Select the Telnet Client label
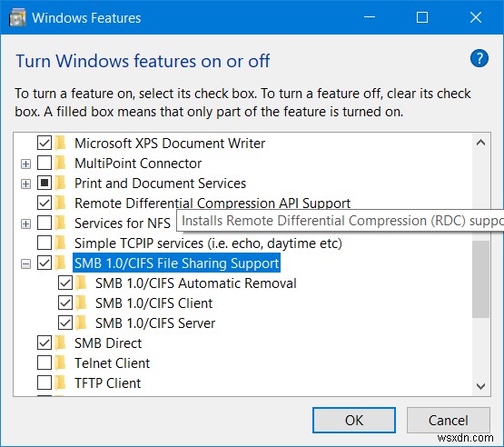 click(112, 363)
